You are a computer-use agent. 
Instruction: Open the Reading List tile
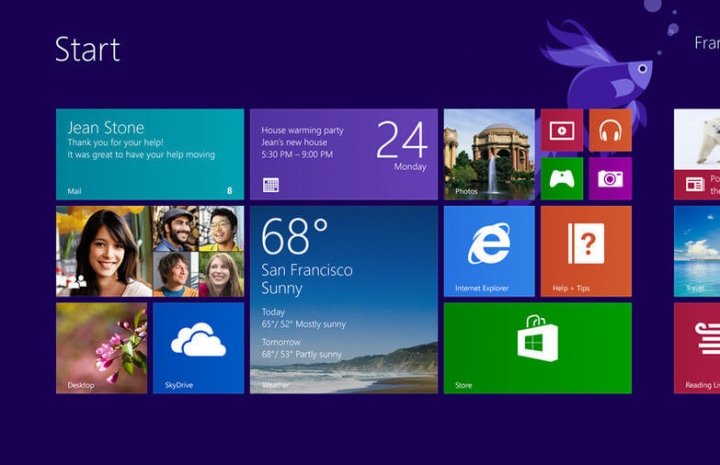[698, 347]
